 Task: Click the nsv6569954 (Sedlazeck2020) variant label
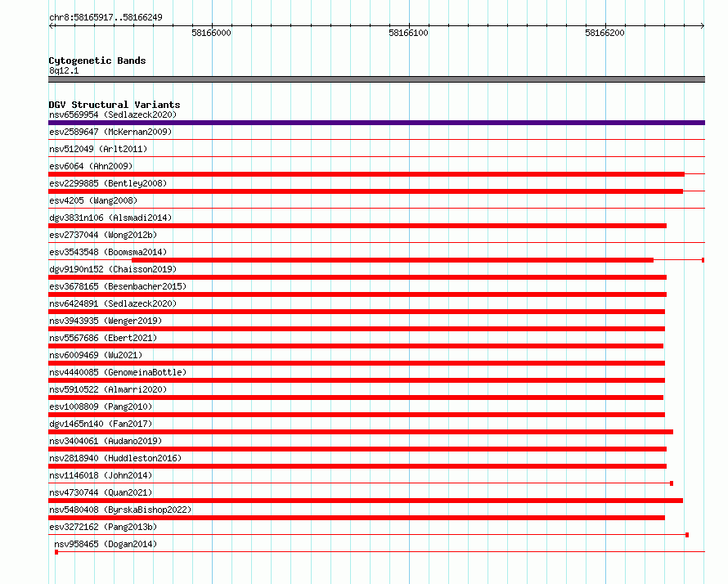113,115
